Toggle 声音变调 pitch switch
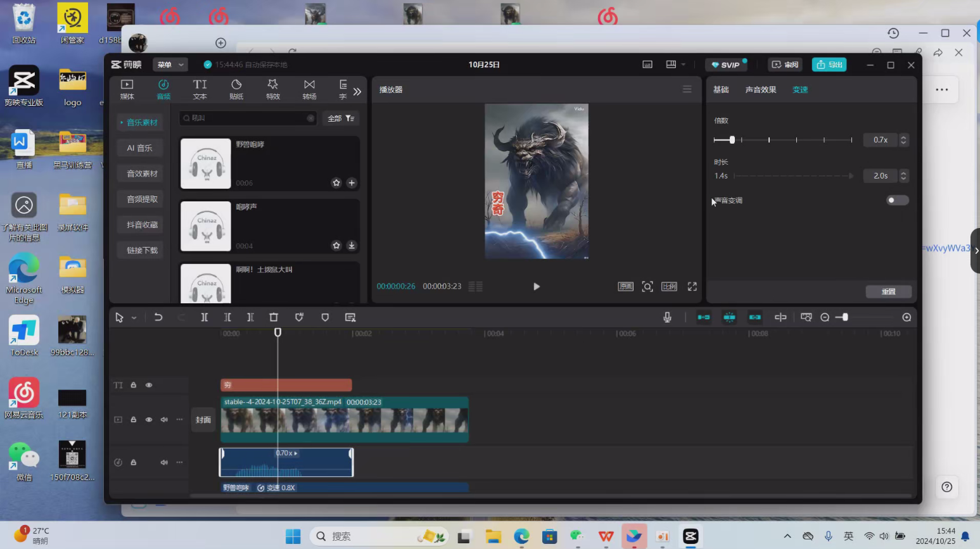The width and height of the screenshot is (980, 549). click(x=897, y=200)
